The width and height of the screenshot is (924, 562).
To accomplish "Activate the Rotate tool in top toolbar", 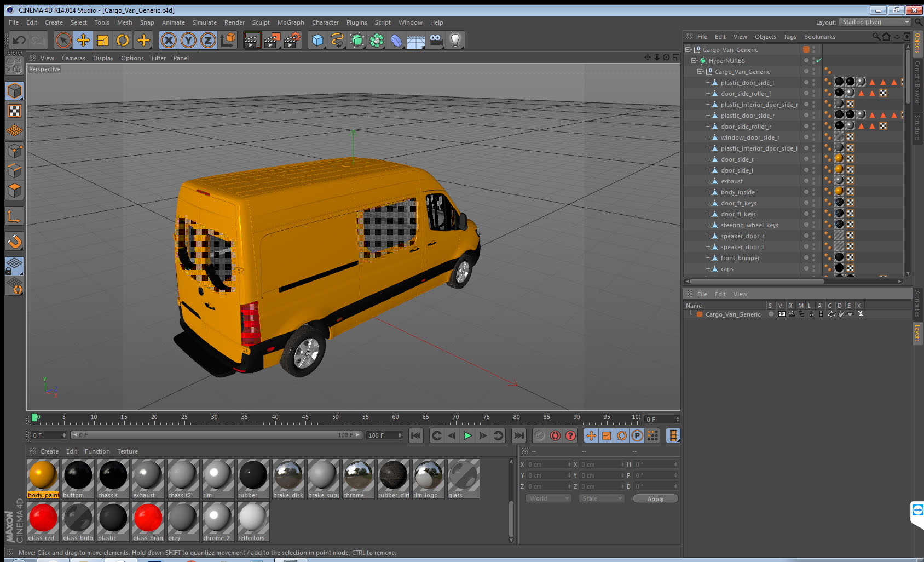I will point(123,40).
